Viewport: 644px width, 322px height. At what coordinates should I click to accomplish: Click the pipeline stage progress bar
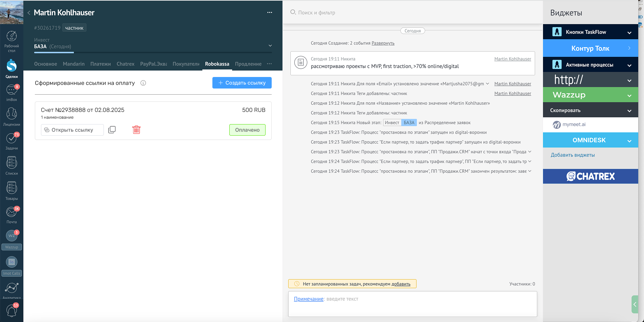click(x=153, y=53)
